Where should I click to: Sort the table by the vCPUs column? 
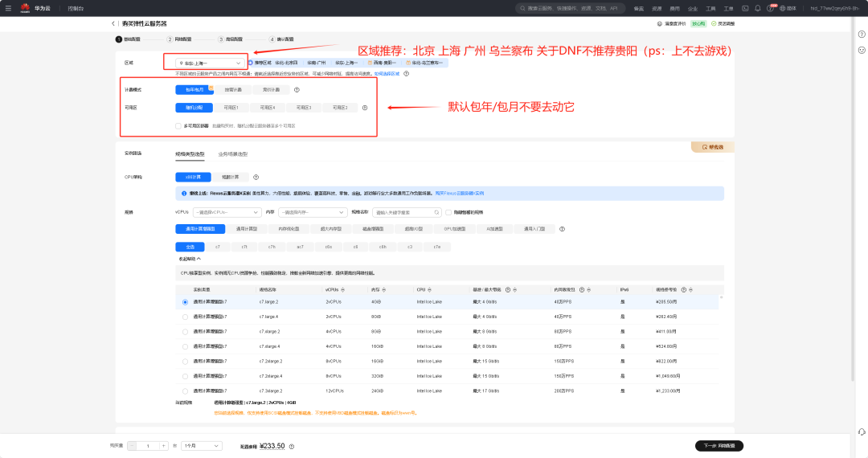point(342,290)
